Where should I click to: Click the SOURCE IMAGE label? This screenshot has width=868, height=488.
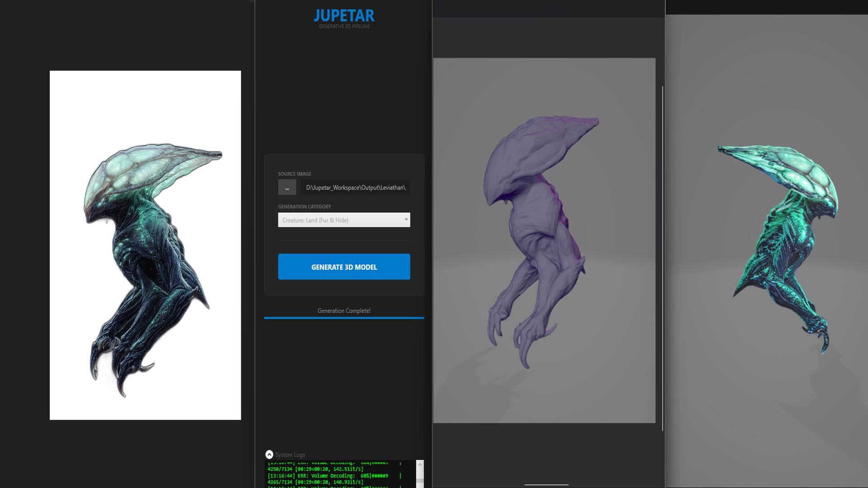pos(295,174)
